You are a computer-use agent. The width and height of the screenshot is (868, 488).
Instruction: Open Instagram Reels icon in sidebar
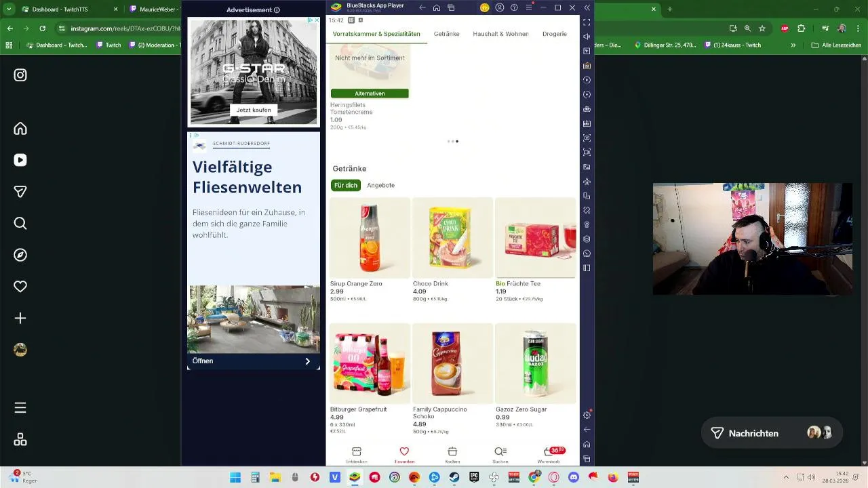click(x=20, y=160)
